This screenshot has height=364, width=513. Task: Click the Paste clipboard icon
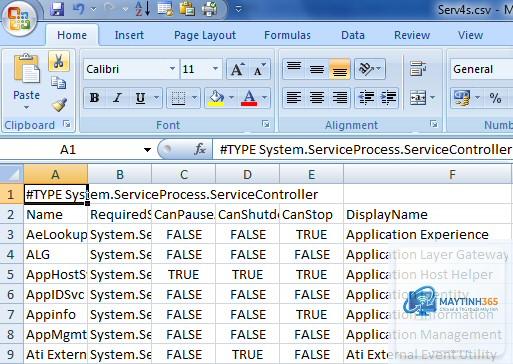[26, 69]
